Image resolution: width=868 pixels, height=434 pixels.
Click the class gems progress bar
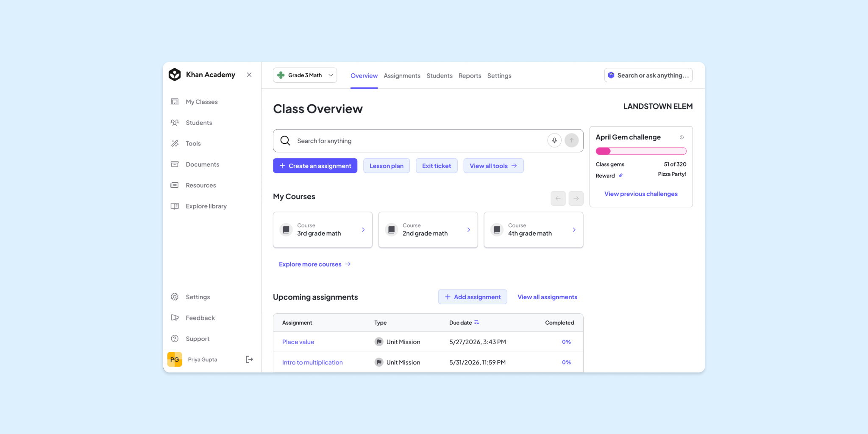[x=641, y=151]
